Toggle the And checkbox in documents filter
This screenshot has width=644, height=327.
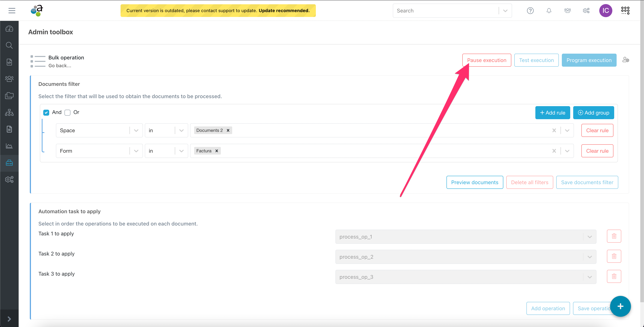pyautogui.click(x=46, y=112)
